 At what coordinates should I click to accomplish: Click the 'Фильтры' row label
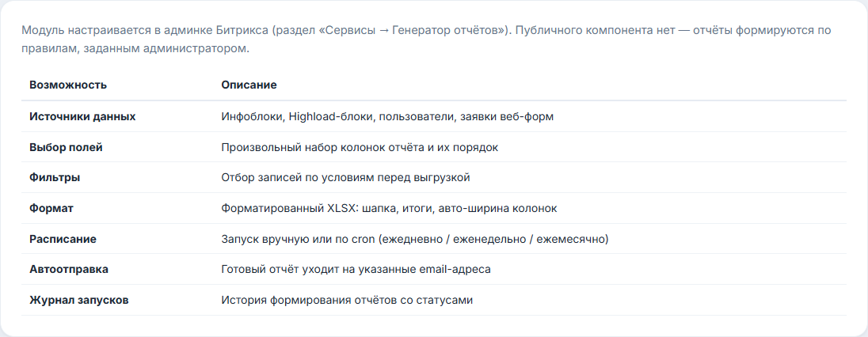55,178
